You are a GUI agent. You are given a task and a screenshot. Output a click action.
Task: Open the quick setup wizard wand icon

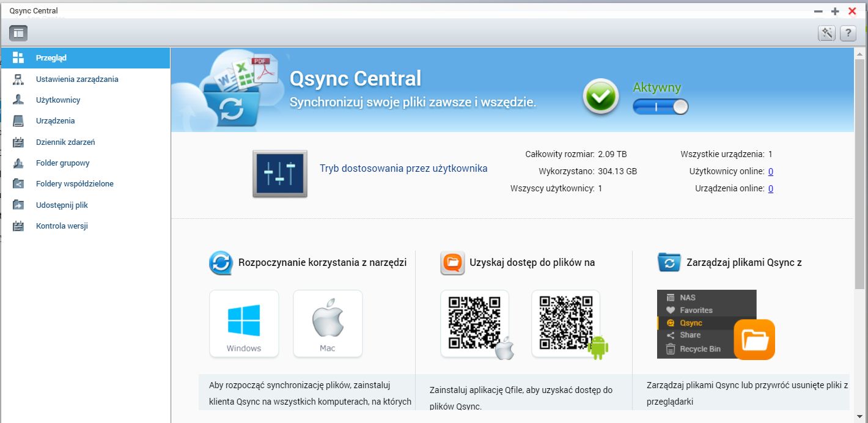(x=826, y=33)
